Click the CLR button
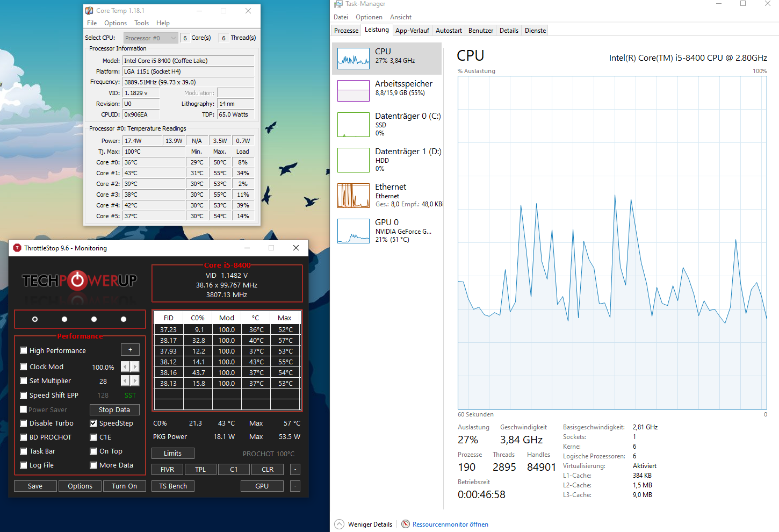The height and width of the screenshot is (532, 779). 268,469
